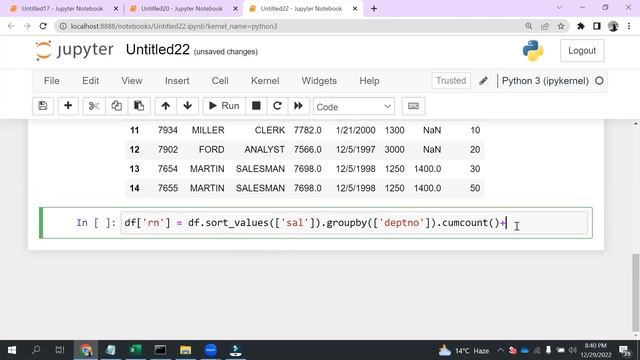Open the View menu

(131, 81)
